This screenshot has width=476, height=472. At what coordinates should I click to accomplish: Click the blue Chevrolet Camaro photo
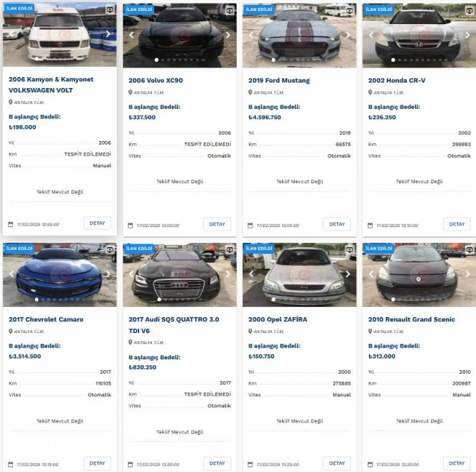(x=60, y=275)
